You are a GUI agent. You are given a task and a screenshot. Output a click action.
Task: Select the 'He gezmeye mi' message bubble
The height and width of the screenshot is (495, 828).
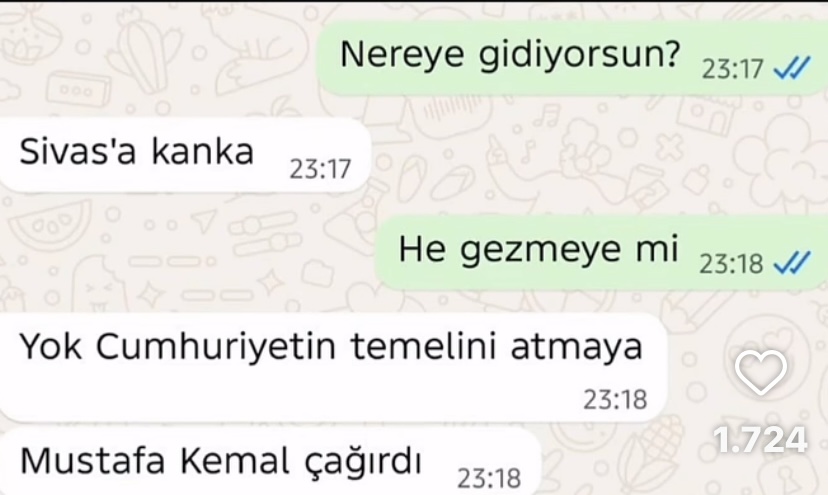601,252
